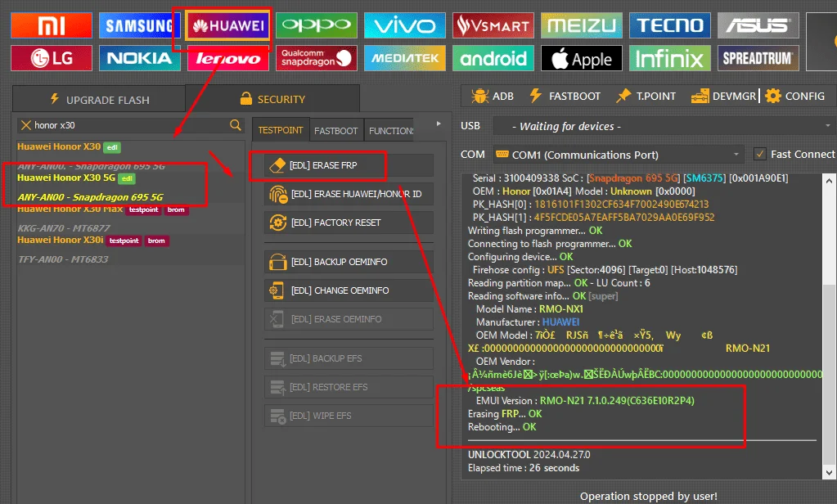This screenshot has height=504, width=837.
Task: Select the MediaTek brand tile
Action: [405, 58]
